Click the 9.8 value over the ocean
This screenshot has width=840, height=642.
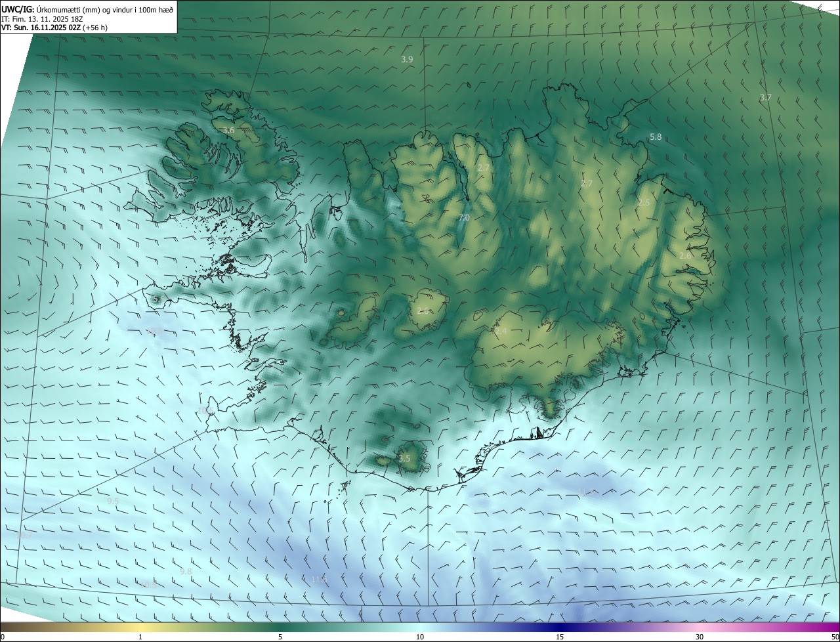pyautogui.click(x=186, y=571)
